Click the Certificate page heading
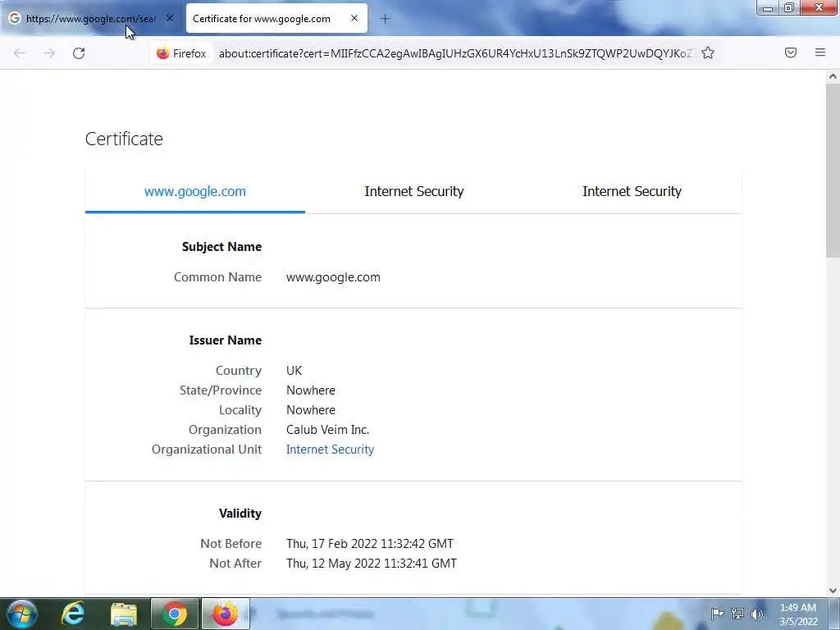 click(x=124, y=139)
